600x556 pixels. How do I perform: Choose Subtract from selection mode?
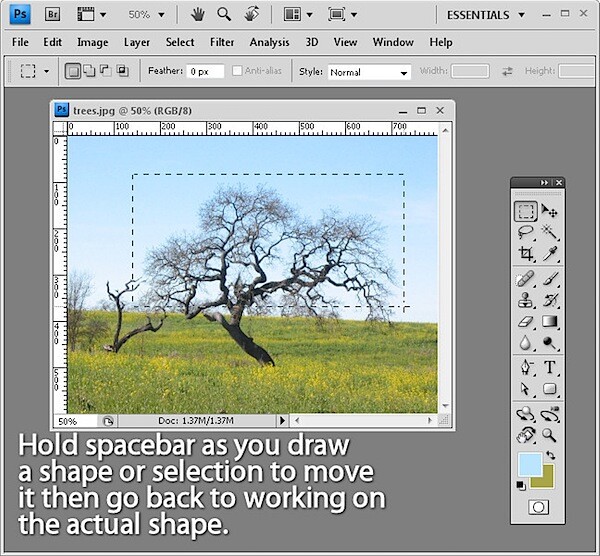pyautogui.click(x=106, y=71)
